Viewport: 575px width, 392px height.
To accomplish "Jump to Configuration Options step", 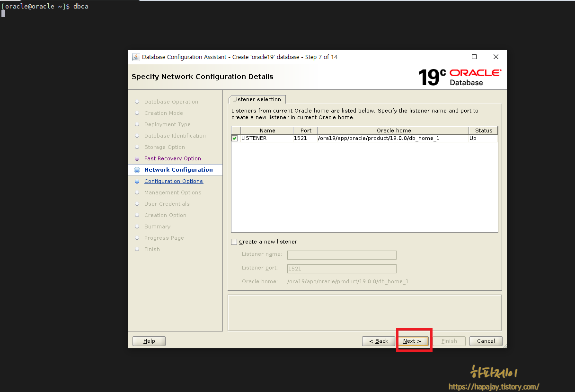I will pyautogui.click(x=174, y=181).
